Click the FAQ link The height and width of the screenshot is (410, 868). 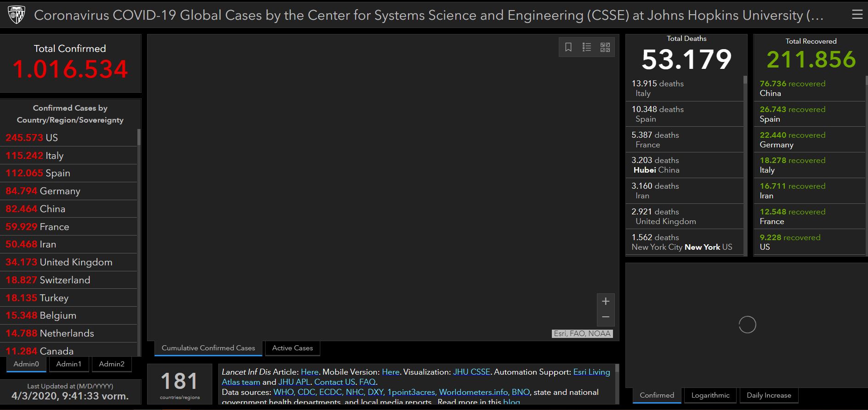367,382
